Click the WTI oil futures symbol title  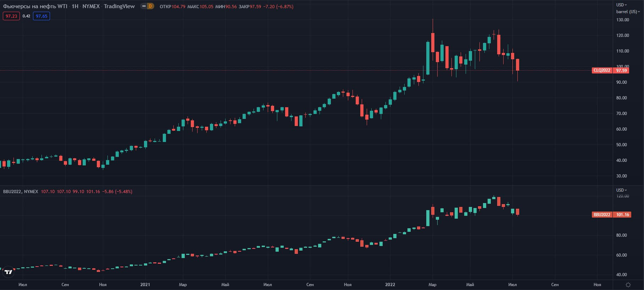(x=35, y=6)
